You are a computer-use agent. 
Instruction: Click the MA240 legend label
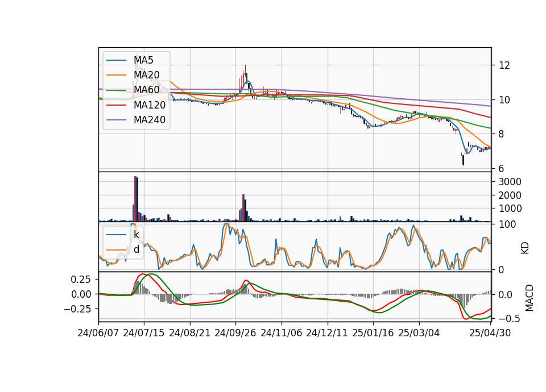click(150, 120)
